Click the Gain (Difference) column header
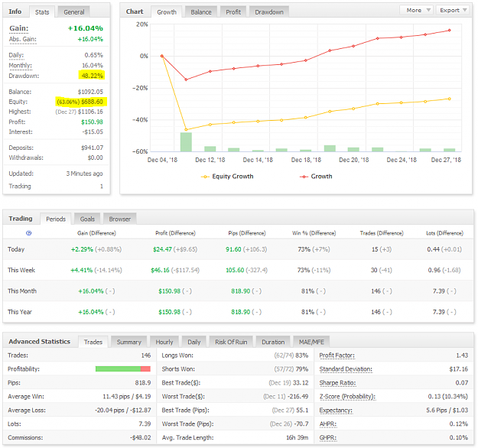 [96, 233]
